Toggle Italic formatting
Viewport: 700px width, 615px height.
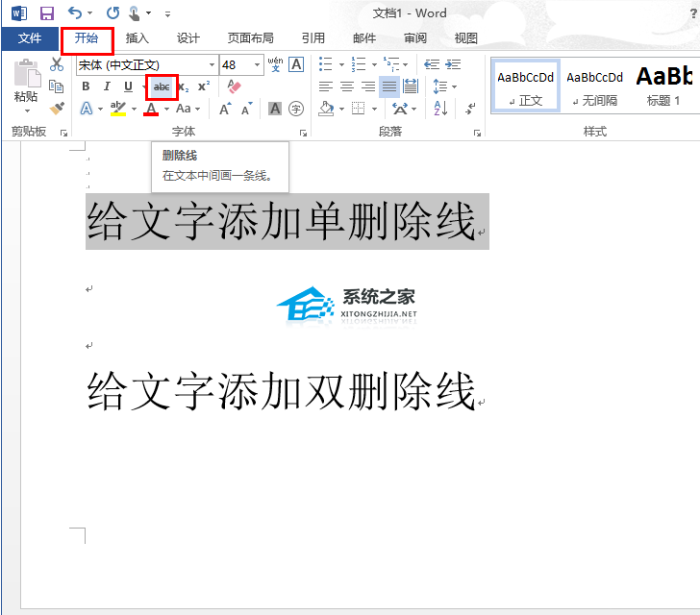(x=107, y=86)
